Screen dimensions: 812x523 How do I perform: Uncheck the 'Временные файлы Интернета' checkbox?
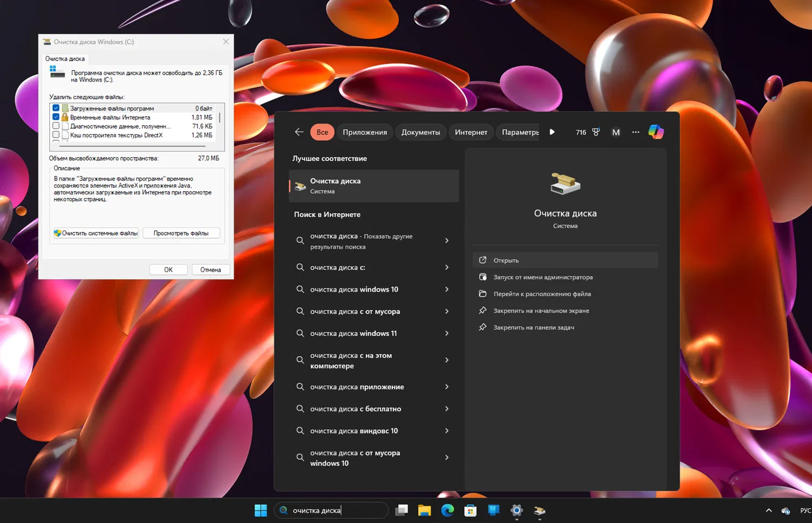pyautogui.click(x=56, y=117)
